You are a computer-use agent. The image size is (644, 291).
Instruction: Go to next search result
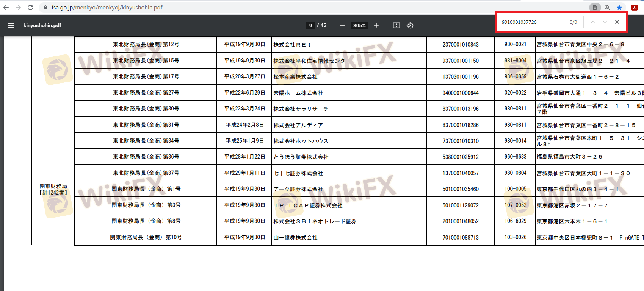[x=605, y=22]
